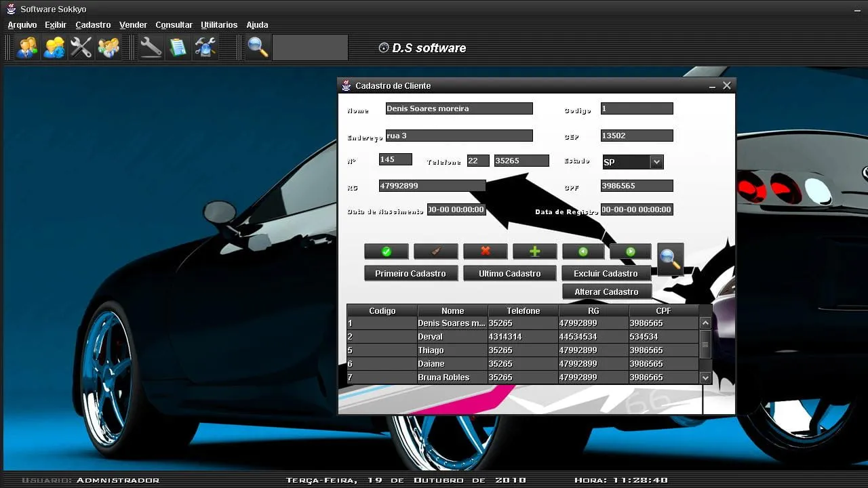This screenshot has width=868, height=488.
Task: Click the Alterar Cadastro button
Action: coord(606,291)
